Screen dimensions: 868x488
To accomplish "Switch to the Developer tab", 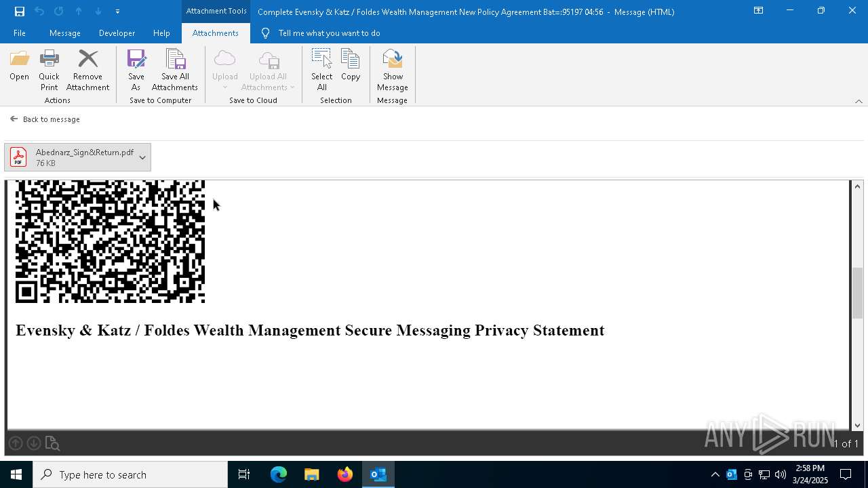I will pos(117,33).
